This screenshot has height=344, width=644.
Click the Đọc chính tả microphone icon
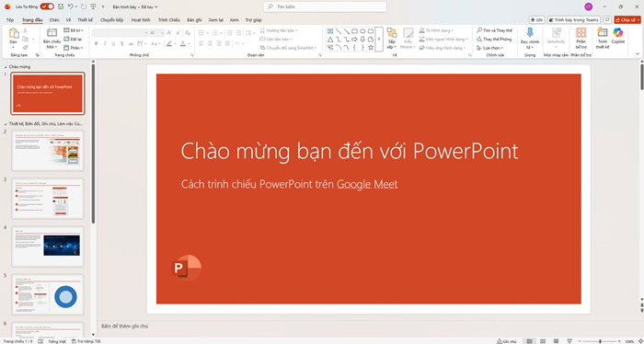click(x=530, y=32)
